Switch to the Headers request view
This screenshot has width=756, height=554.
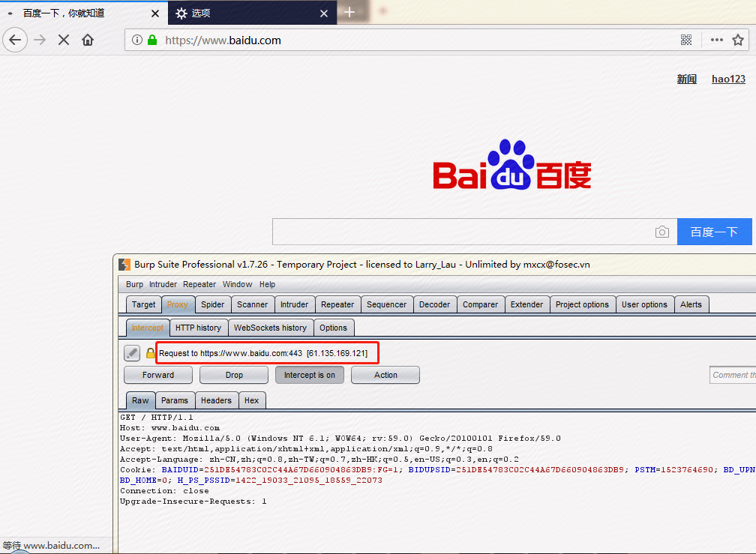coord(216,400)
